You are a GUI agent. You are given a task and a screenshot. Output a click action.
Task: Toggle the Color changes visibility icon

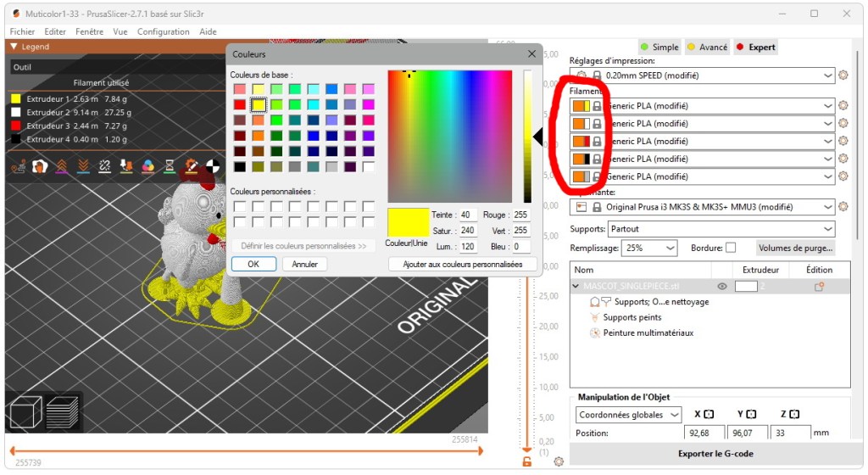coord(148,166)
